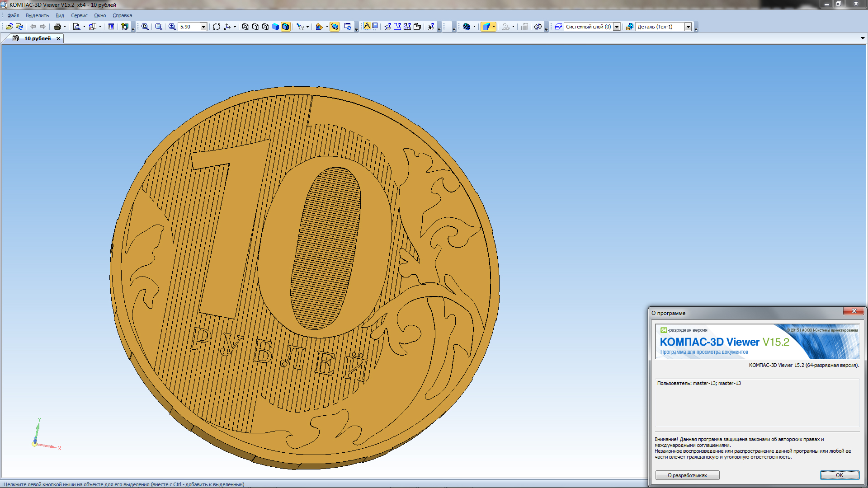Screen dimensions: 868x488
Task: Switch to hidden-lines-removed cube display
Action: [x=255, y=27]
